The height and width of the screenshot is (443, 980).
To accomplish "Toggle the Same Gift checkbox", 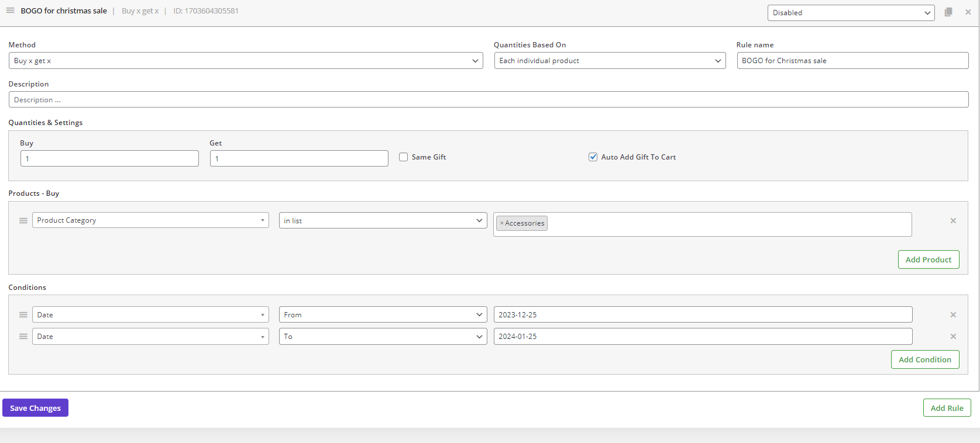I will coord(404,157).
